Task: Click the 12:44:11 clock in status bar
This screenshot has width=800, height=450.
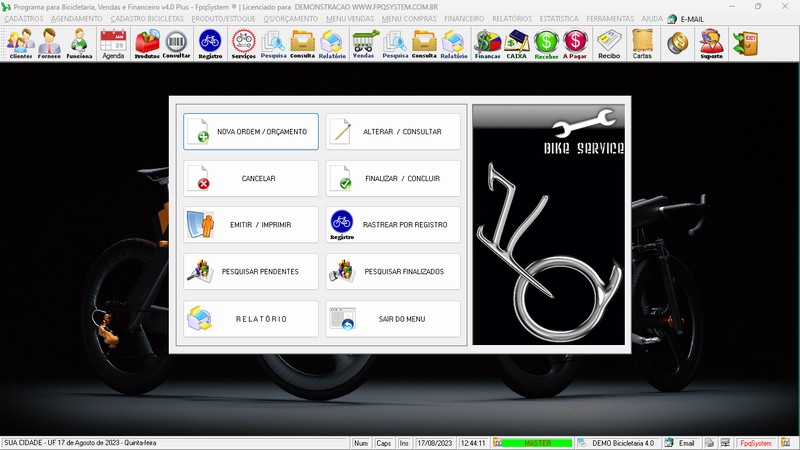Action: (473, 443)
